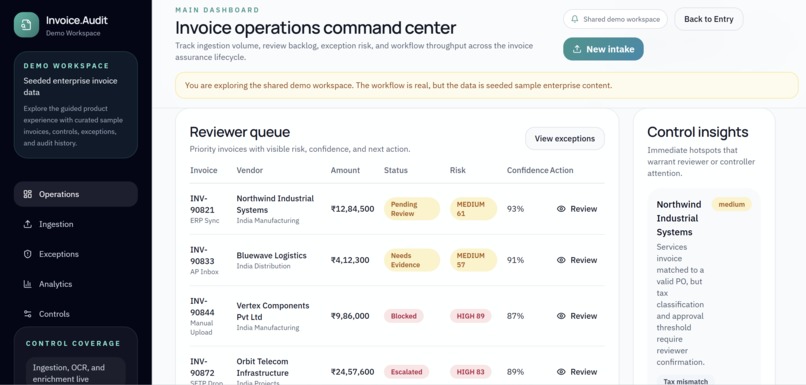
Task: Click the 87% confidence value
Action: pos(515,316)
